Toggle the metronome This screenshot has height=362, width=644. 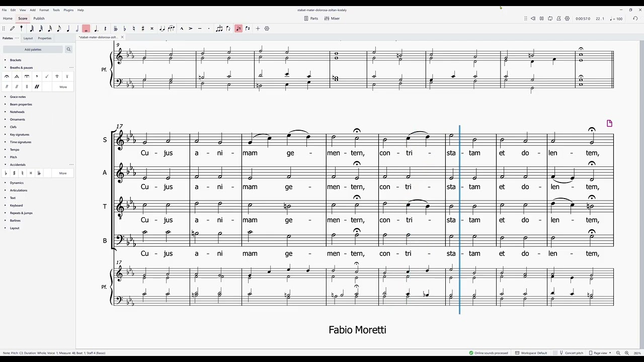pos(558,19)
